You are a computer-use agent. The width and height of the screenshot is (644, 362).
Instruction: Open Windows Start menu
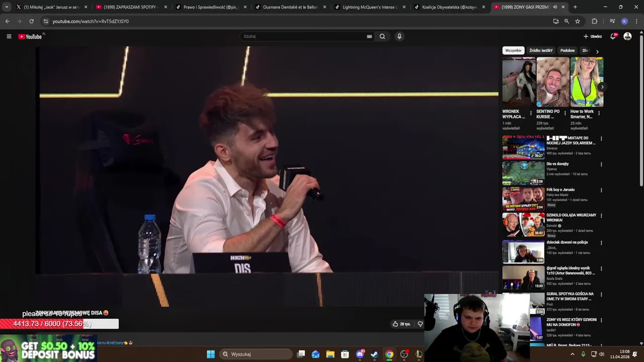click(x=211, y=354)
